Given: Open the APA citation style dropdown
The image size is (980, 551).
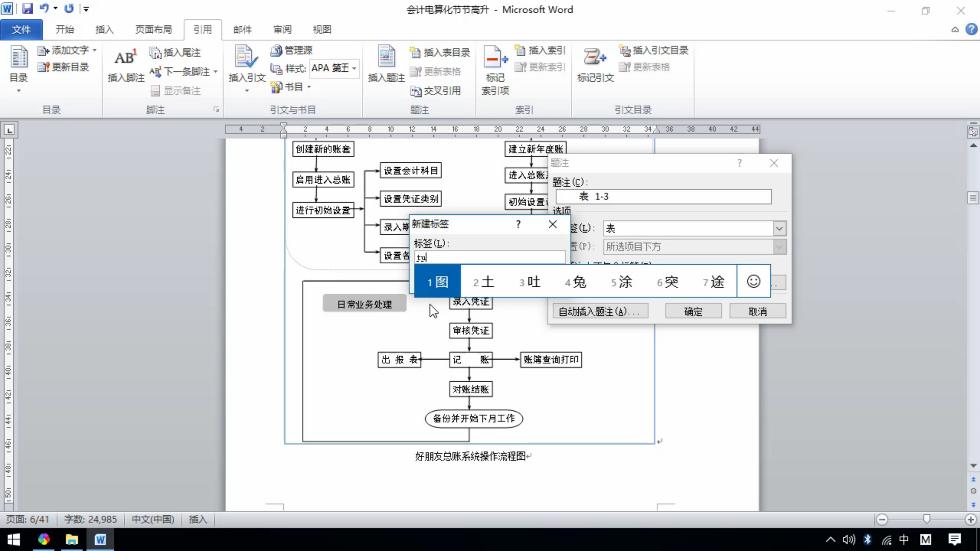Looking at the screenshot, I should coord(354,68).
